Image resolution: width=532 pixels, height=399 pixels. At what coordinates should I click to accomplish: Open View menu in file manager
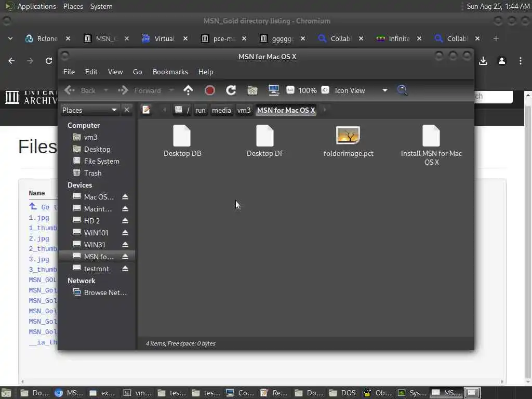pos(115,72)
